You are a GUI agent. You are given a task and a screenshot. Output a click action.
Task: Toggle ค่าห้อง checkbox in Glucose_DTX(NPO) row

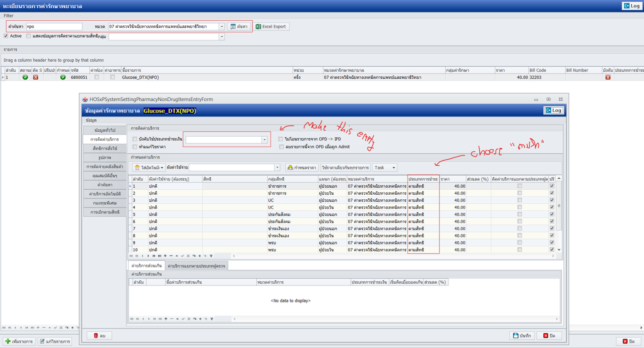click(97, 77)
